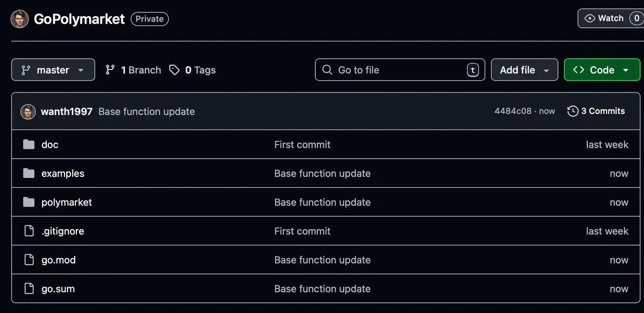Open the polymarket folder name link

pyautogui.click(x=67, y=202)
